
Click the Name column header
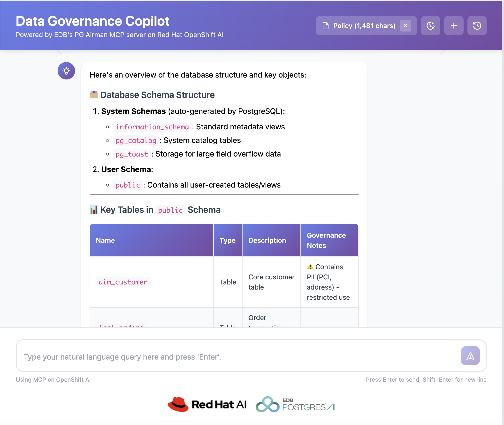(x=105, y=240)
